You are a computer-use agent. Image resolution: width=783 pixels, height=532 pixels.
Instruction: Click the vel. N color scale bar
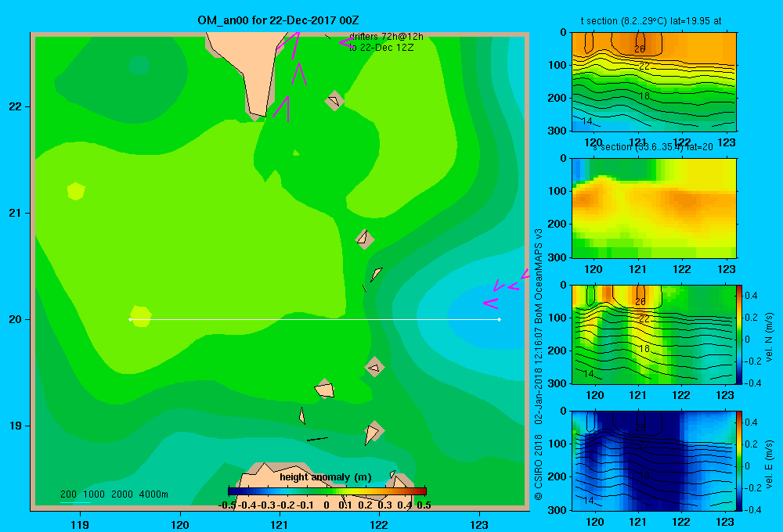739,334
